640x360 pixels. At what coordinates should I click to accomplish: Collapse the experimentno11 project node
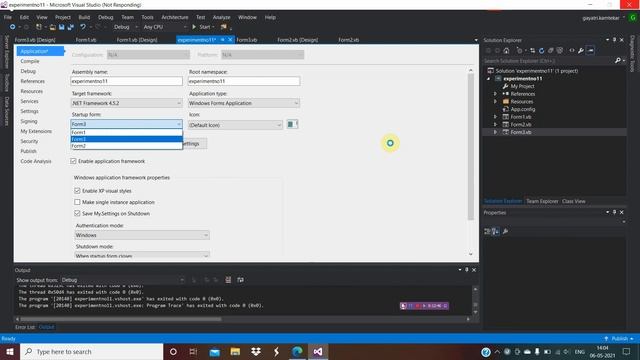tap(489, 78)
